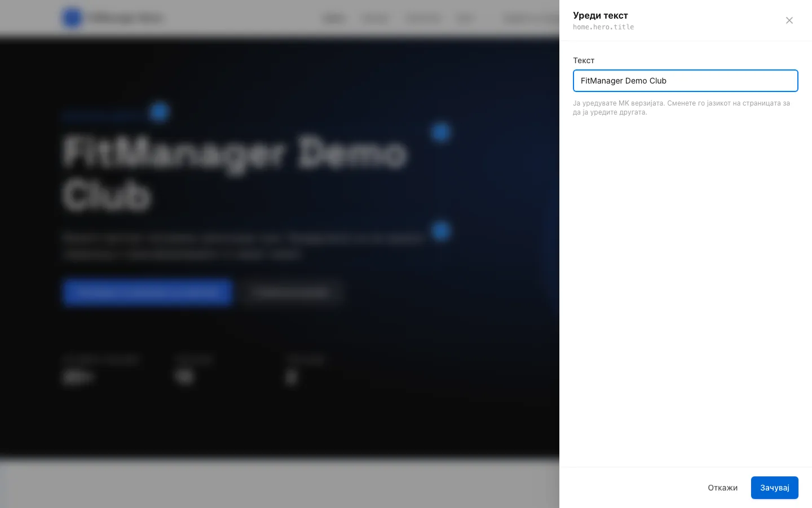Save changes with the Зачувај button
The image size is (812, 508).
[774, 488]
